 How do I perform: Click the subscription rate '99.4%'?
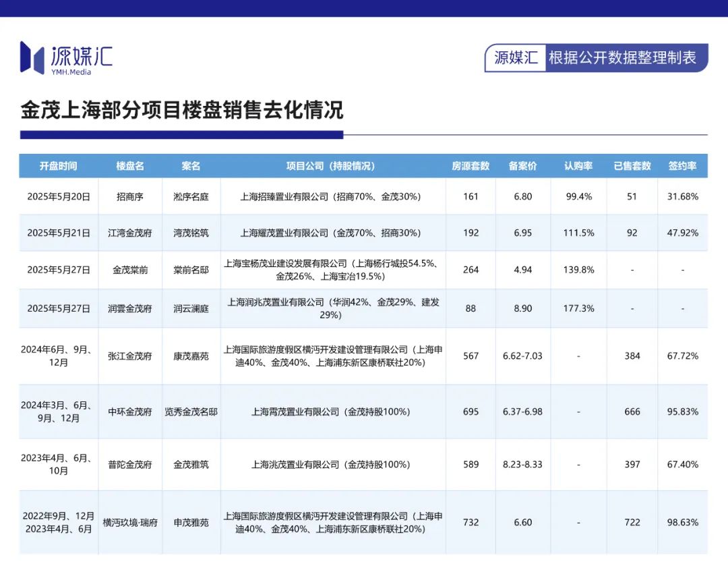[x=578, y=196]
